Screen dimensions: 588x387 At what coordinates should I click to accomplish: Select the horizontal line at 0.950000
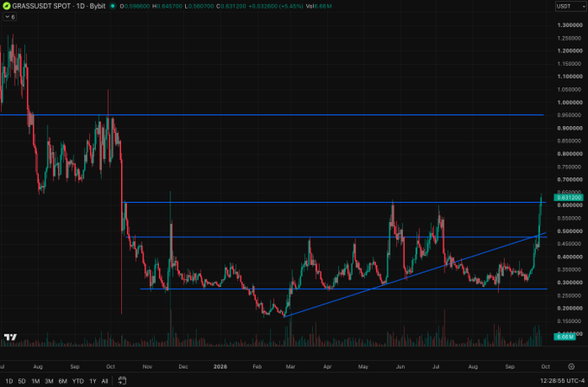[x=272, y=115]
